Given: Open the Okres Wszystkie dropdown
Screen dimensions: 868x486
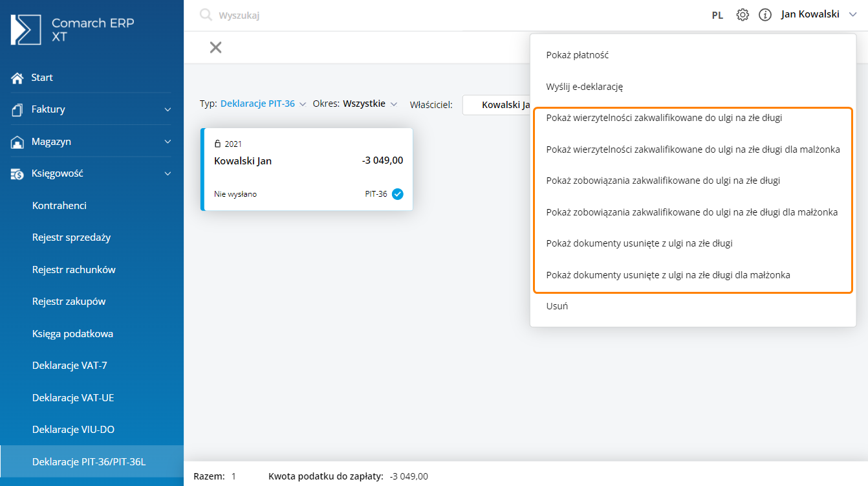Looking at the screenshot, I should click(x=369, y=104).
